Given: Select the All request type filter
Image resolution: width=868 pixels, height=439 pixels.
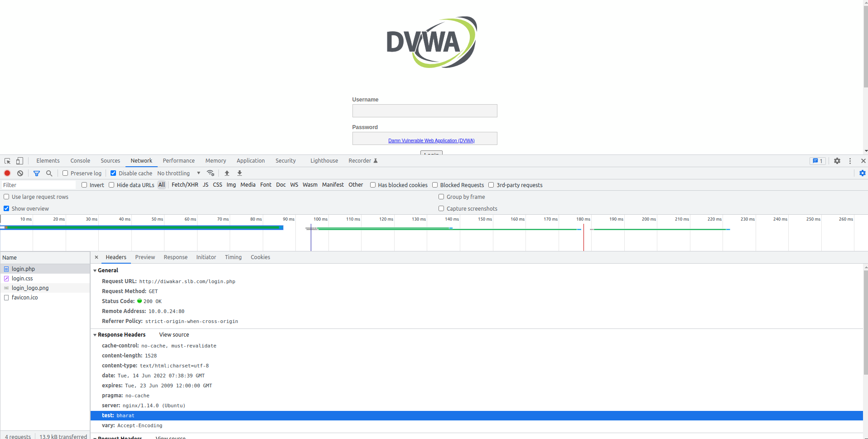Looking at the screenshot, I should (x=162, y=185).
